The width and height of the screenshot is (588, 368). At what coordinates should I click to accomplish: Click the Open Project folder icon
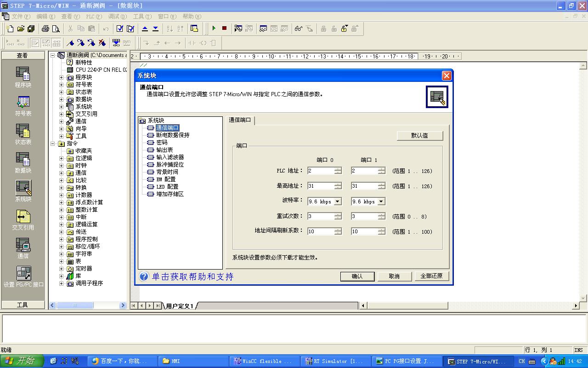[21, 29]
